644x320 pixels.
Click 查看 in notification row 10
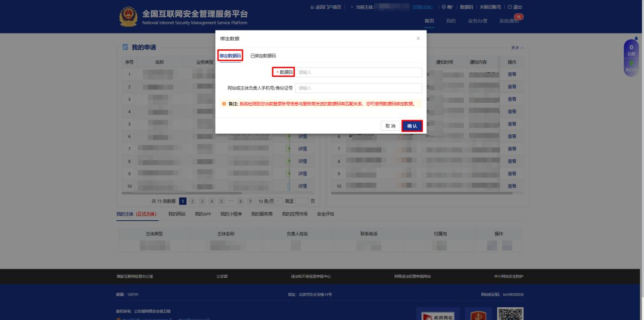click(x=512, y=186)
